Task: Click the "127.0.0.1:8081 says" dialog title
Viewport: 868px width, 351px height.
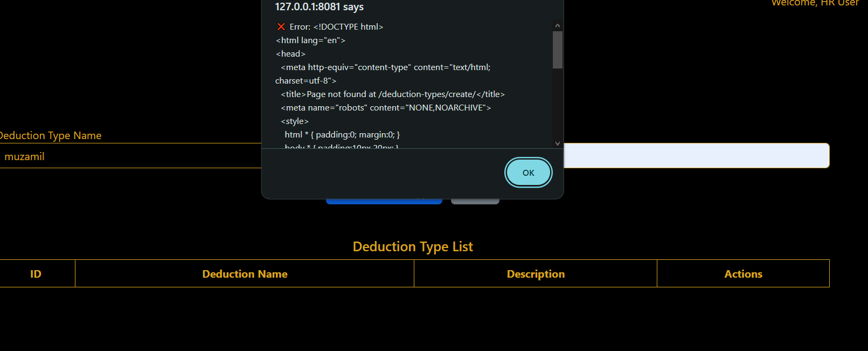Action: coord(319,7)
